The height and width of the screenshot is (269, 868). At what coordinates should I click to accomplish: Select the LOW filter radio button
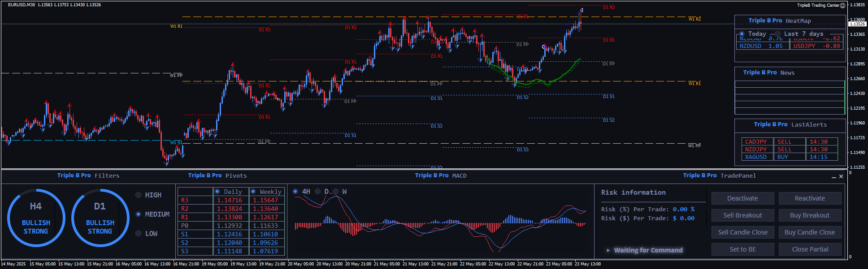coord(138,234)
